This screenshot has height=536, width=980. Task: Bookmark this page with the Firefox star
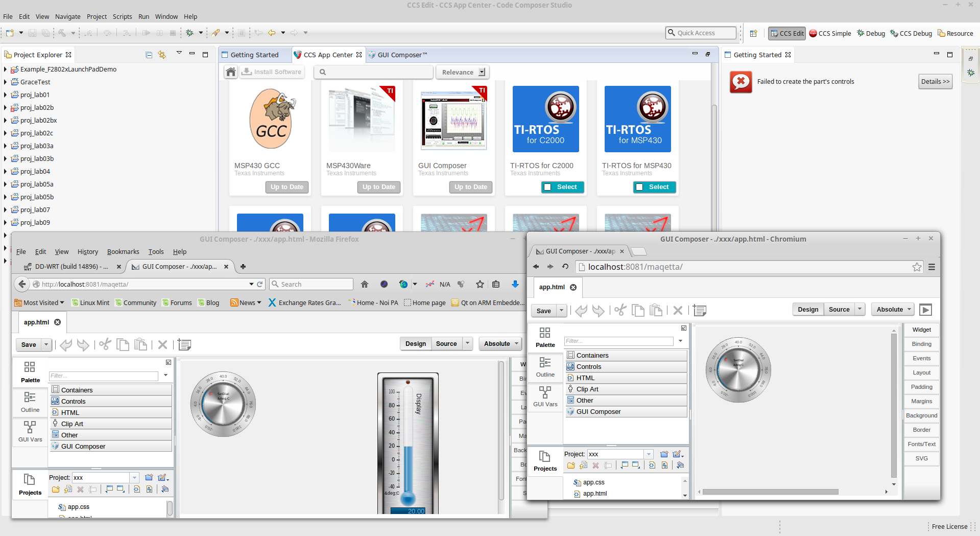480,284
